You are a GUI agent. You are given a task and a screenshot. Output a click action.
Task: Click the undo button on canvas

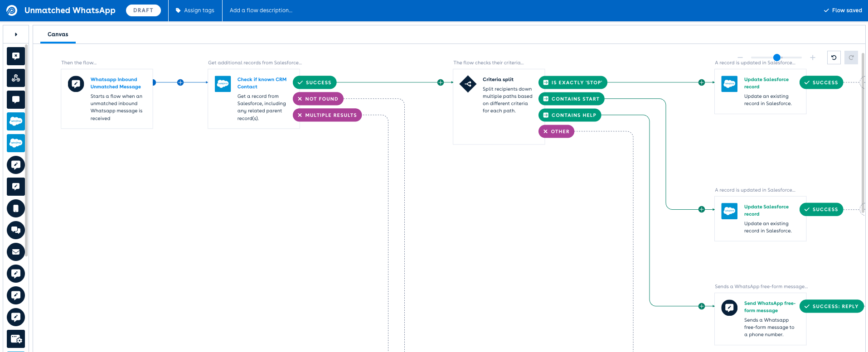tap(834, 58)
